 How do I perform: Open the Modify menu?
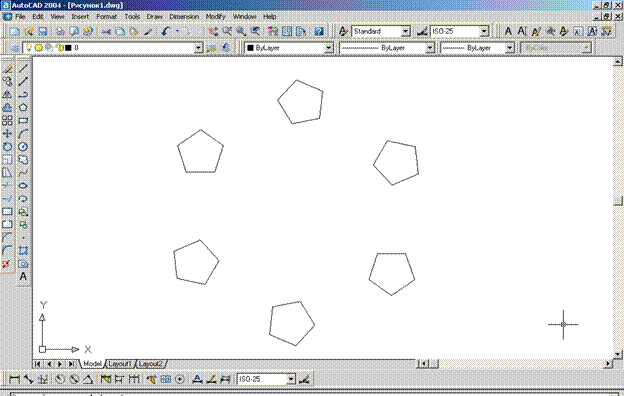pos(215,17)
